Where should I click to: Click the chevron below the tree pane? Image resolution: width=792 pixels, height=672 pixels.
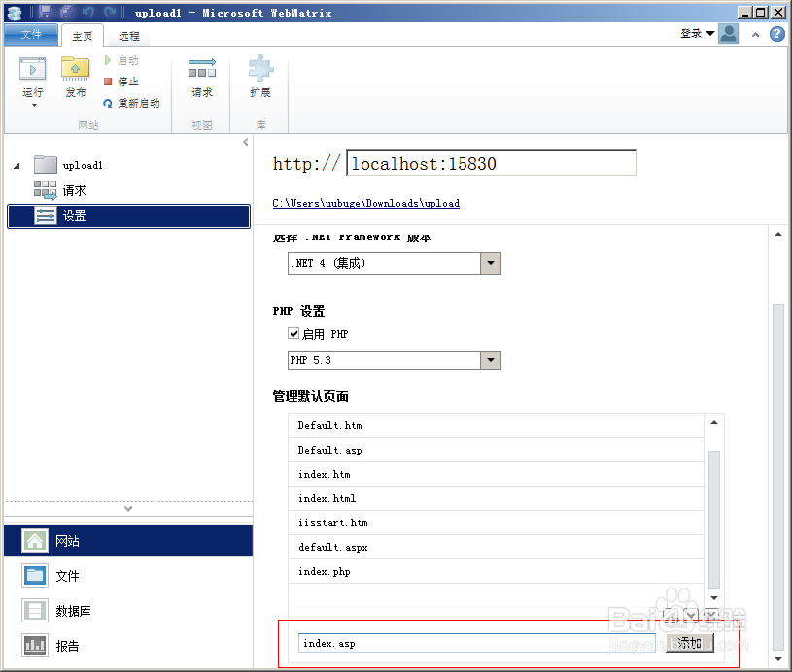pyautogui.click(x=128, y=509)
